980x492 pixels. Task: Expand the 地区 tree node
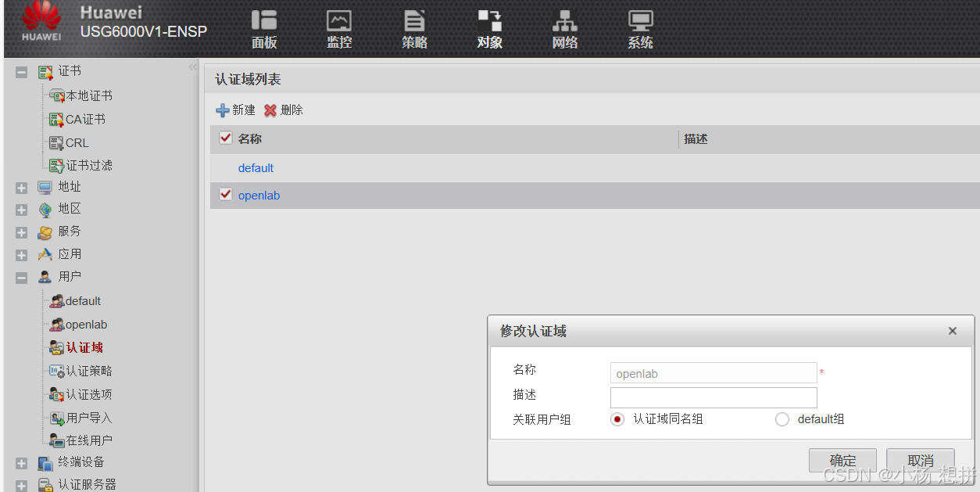(21, 210)
